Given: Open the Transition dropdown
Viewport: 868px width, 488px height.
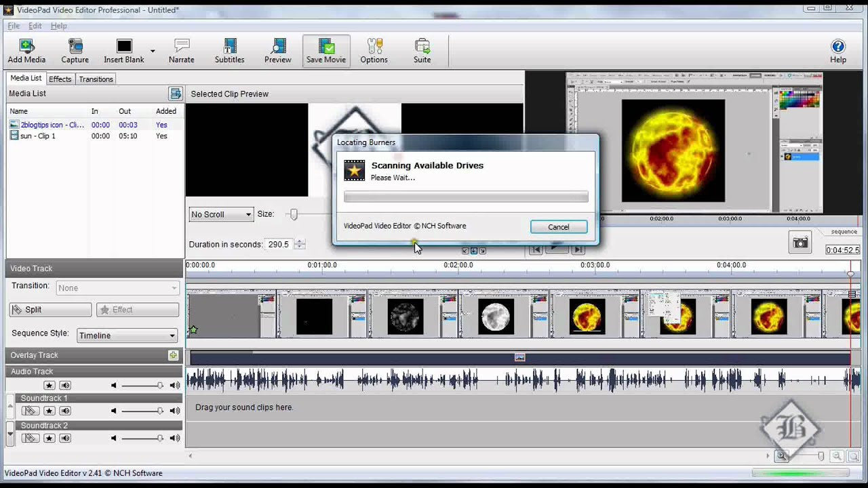Looking at the screenshot, I should tap(117, 288).
